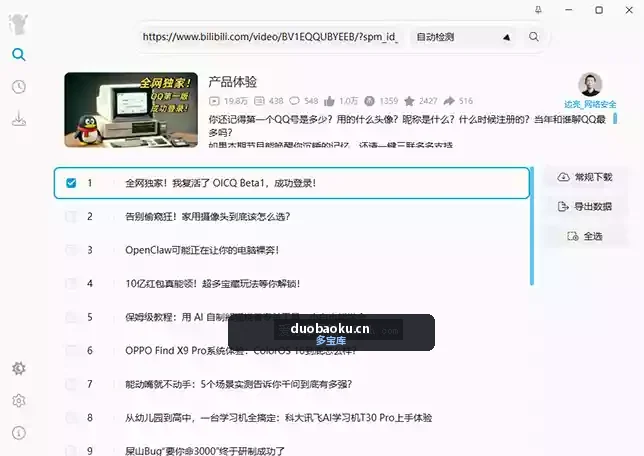Screen dimensions: 644x456
Task: Open uploader link 达亮_网络安全
Action: point(590,104)
